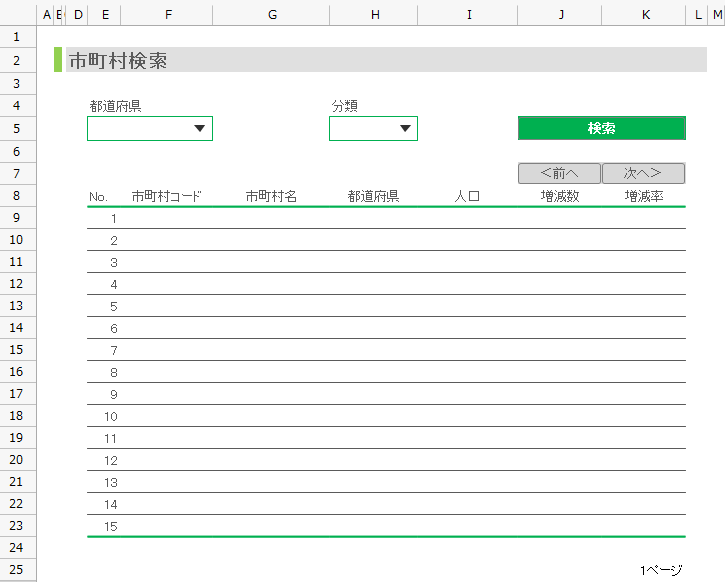Screen dimensions: 725x582
Task: Open the 都道府県 dropdown arrow
Action: 200,128
